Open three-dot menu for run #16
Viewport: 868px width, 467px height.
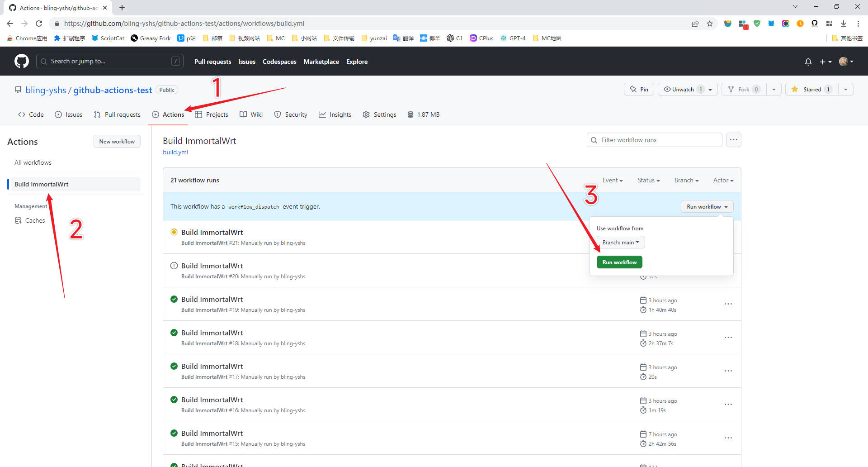728,405
